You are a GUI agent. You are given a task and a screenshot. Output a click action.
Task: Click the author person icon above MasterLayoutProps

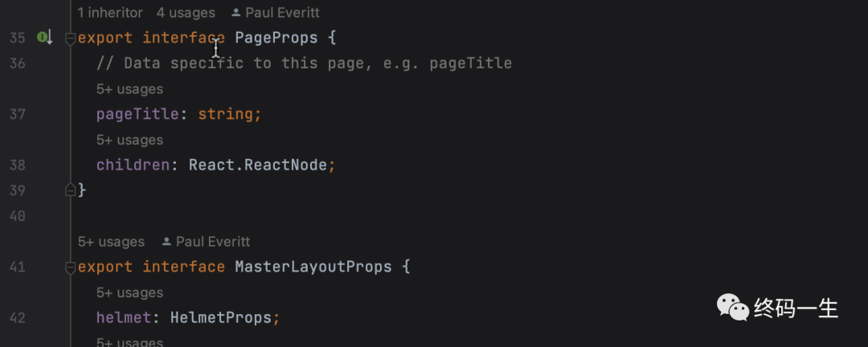166,242
